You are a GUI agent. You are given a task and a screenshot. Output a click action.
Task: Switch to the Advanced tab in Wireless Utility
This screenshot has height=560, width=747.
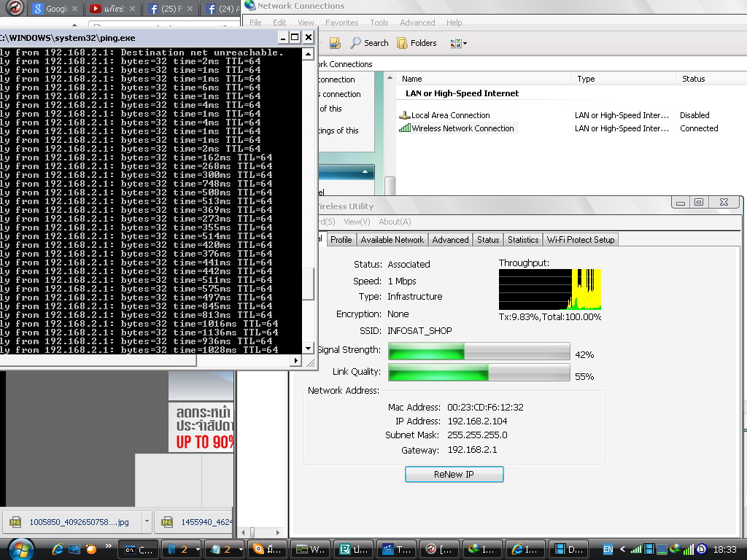pyautogui.click(x=450, y=239)
